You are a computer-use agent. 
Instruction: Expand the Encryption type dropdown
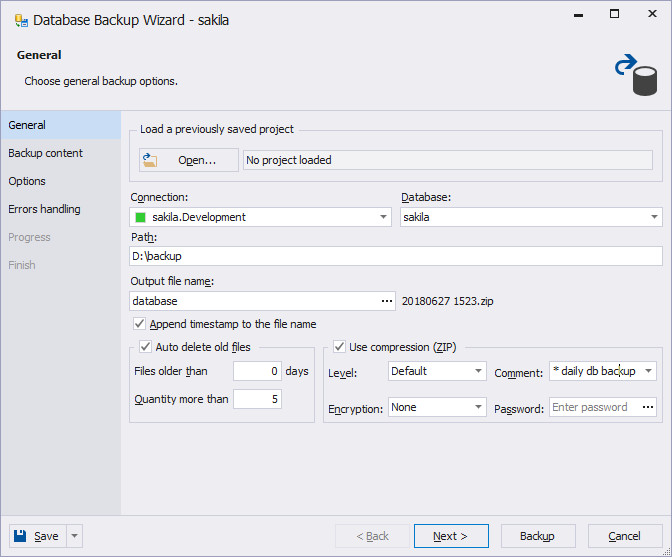point(478,407)
